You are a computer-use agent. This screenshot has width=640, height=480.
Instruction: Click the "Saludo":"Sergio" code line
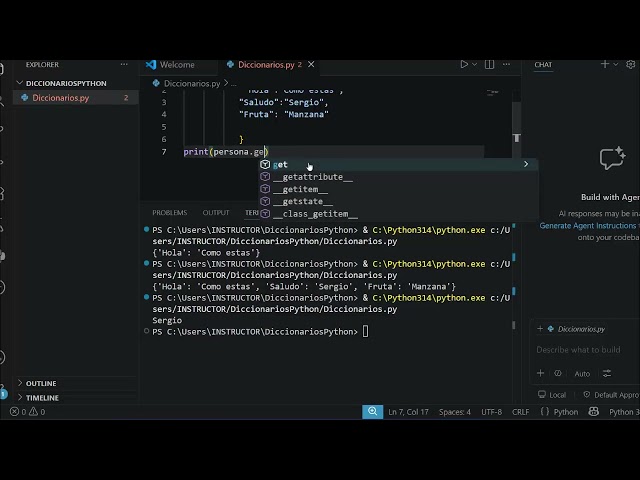click(x=284, y=102)
